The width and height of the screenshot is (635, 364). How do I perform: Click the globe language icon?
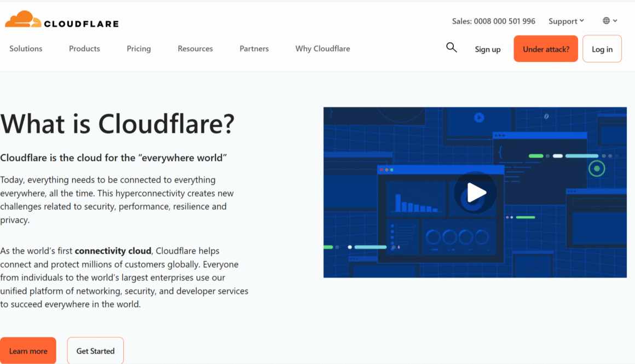(607, 20)
